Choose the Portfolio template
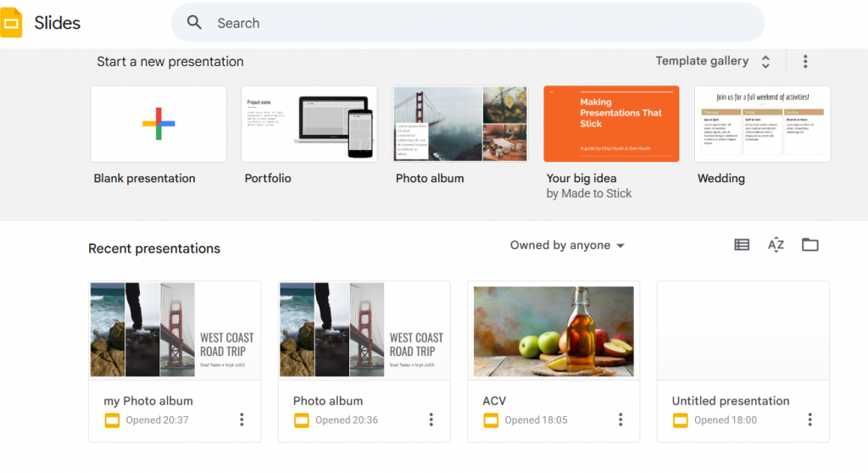Image resolution: width=868 pixels, height=473 pixels. coord(309,124)
